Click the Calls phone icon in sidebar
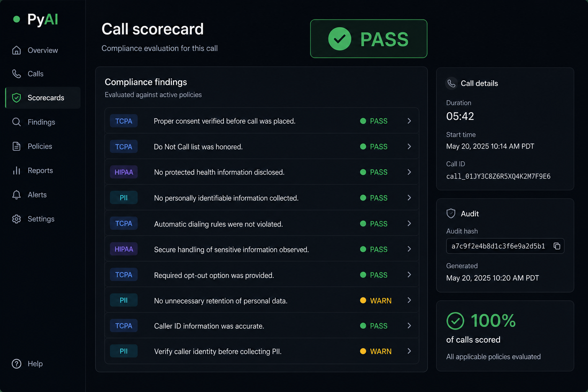 click(16, 73)
